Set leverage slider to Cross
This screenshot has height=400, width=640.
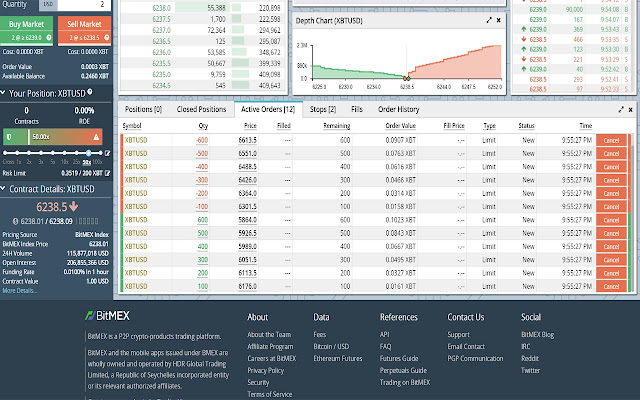[5, 153]
